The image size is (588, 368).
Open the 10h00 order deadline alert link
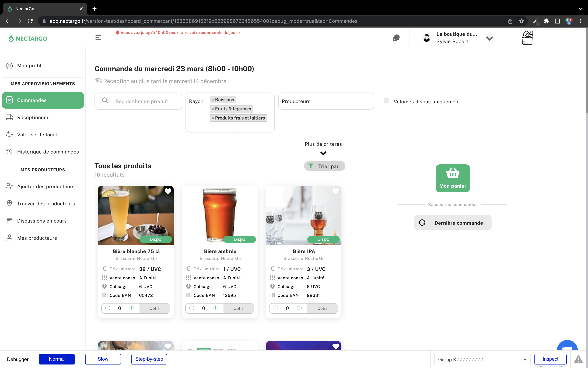point(178,33)
